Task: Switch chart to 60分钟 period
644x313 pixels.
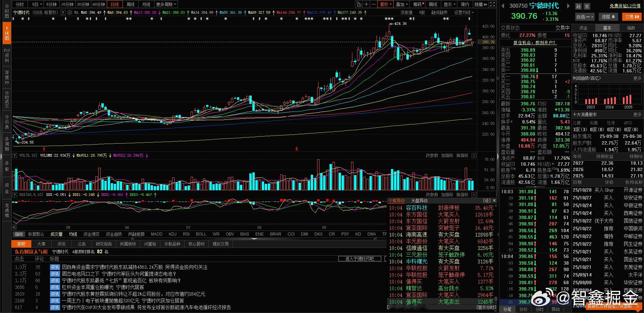Action: 99,4
